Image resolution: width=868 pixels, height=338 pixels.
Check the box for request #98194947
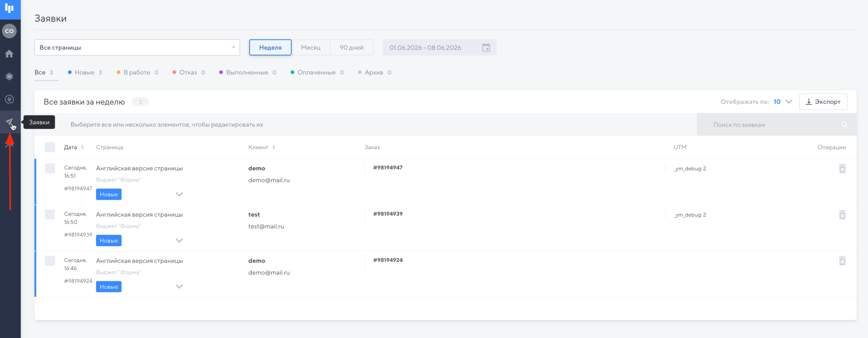click(x=50, y=168)
